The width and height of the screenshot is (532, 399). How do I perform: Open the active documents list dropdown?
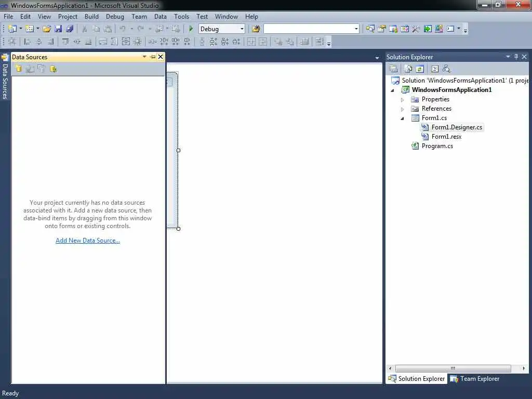(377, 58)
